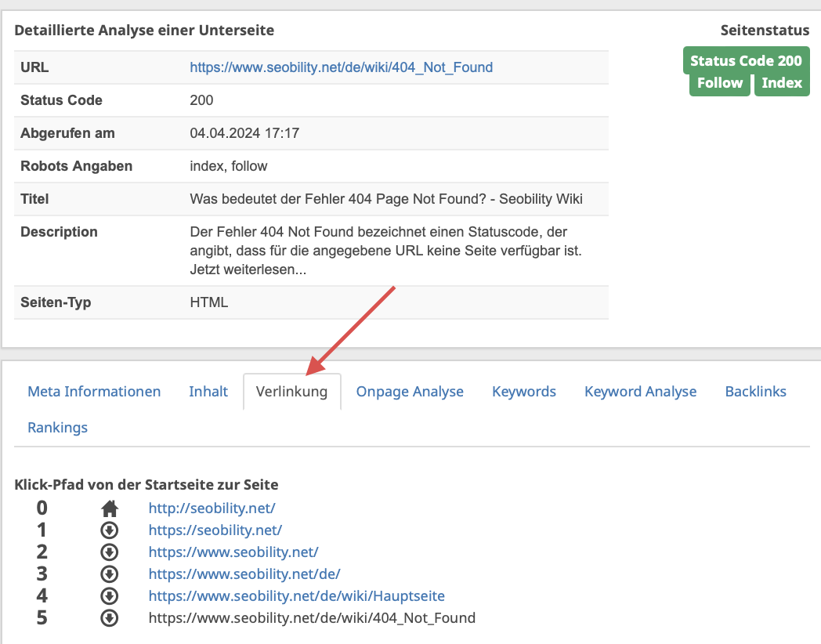821x644 pixels.
Task: Click the 'Klick-Pfad von der Startseite zur Seite' heading
Action: [146, 485]
